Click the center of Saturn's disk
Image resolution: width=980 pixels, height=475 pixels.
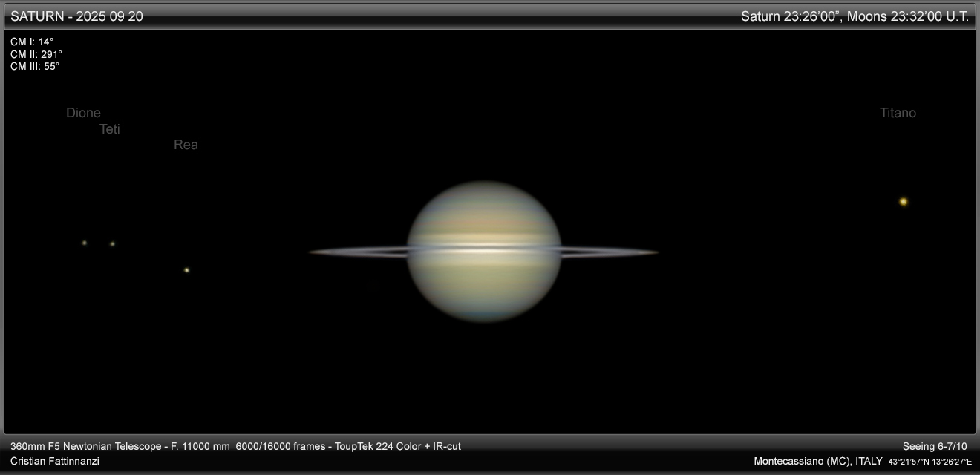coord(484,252)
